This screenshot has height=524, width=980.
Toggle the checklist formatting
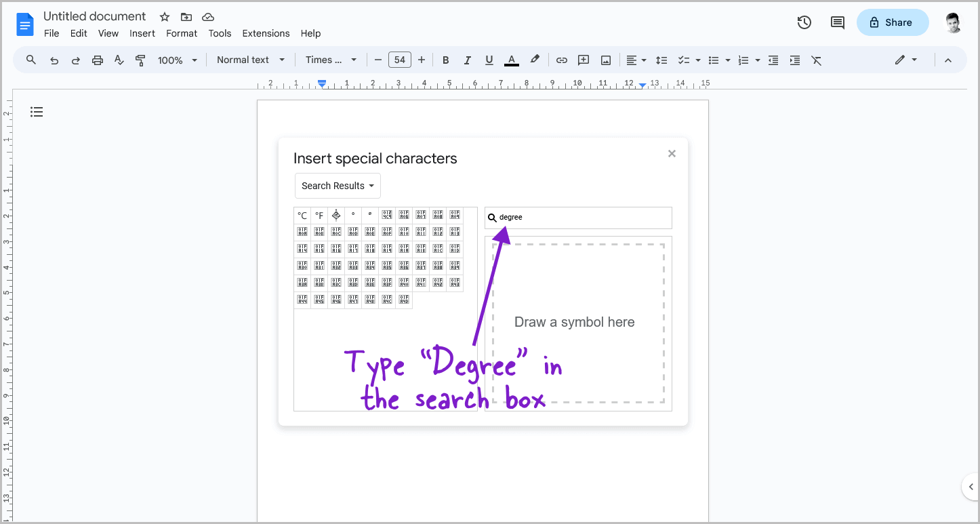tap(684, 60)
